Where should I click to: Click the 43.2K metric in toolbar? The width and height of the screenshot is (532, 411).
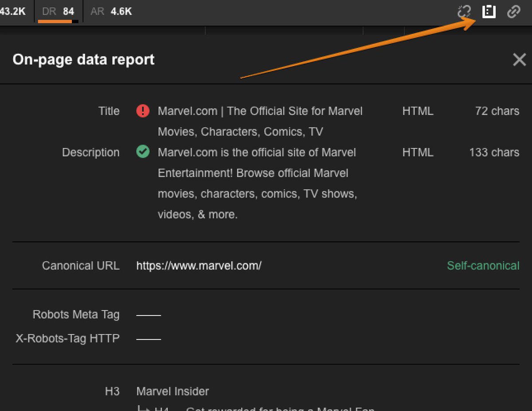coord(13,12)
